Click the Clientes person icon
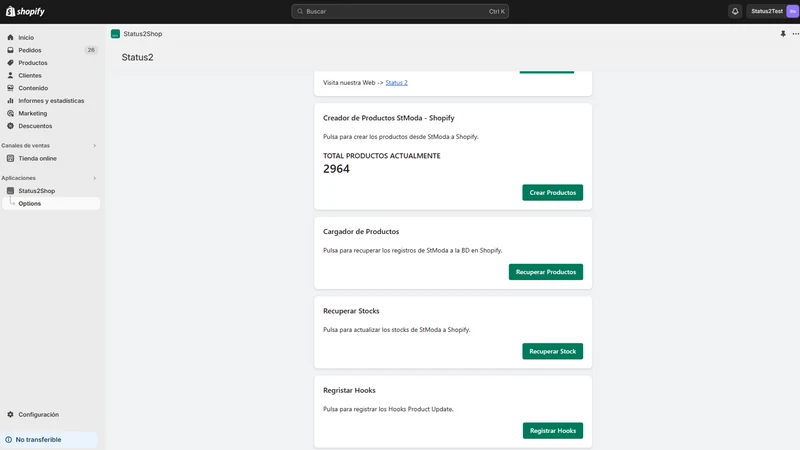 pyautogui.click(x=10, y=76)
